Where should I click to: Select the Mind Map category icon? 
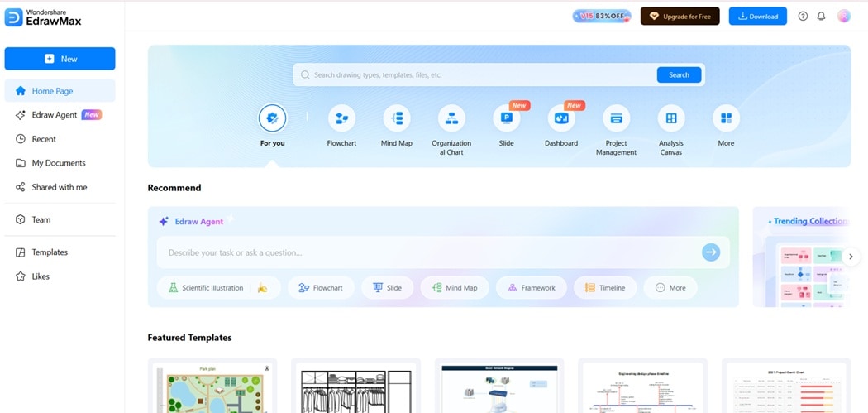point(396,118)
